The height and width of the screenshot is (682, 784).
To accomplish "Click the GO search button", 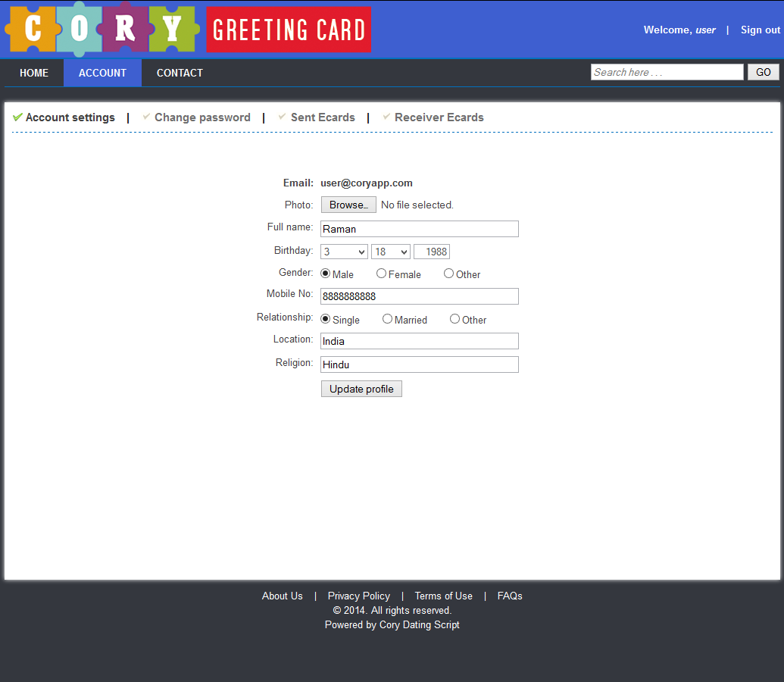I will point(763,71).
